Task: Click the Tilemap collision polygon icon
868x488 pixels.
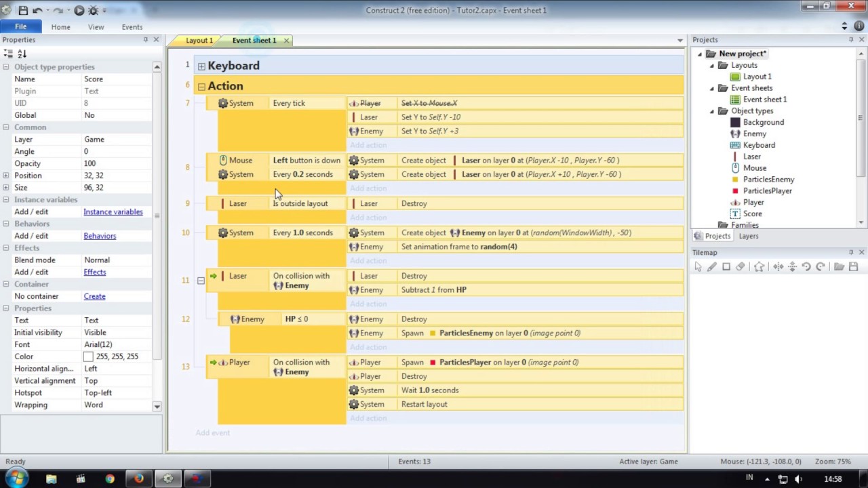Action: click(x=759, y=267)
